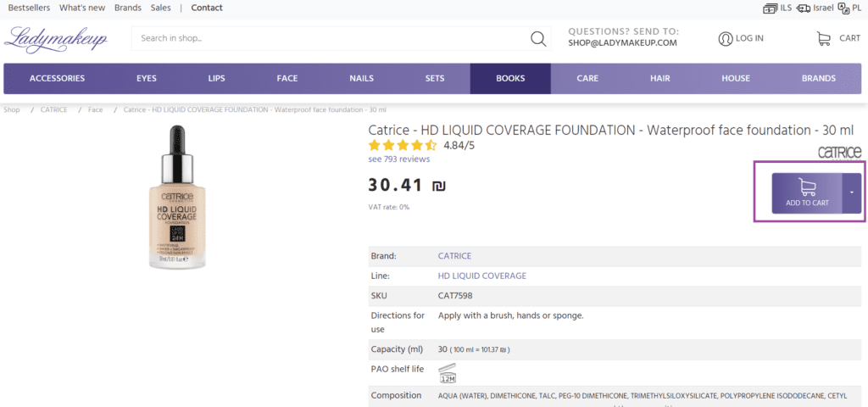Click the price 30.41

[x=395, y=185]
